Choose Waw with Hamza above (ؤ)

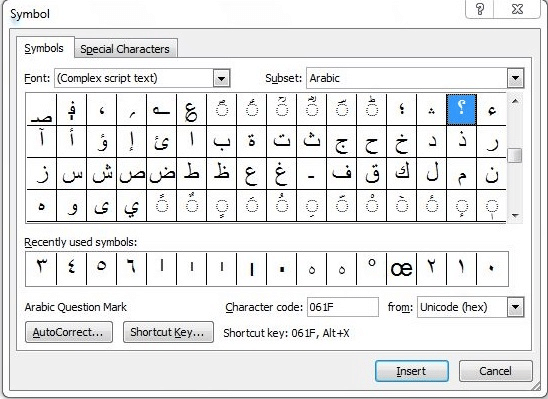pos(102,142)
